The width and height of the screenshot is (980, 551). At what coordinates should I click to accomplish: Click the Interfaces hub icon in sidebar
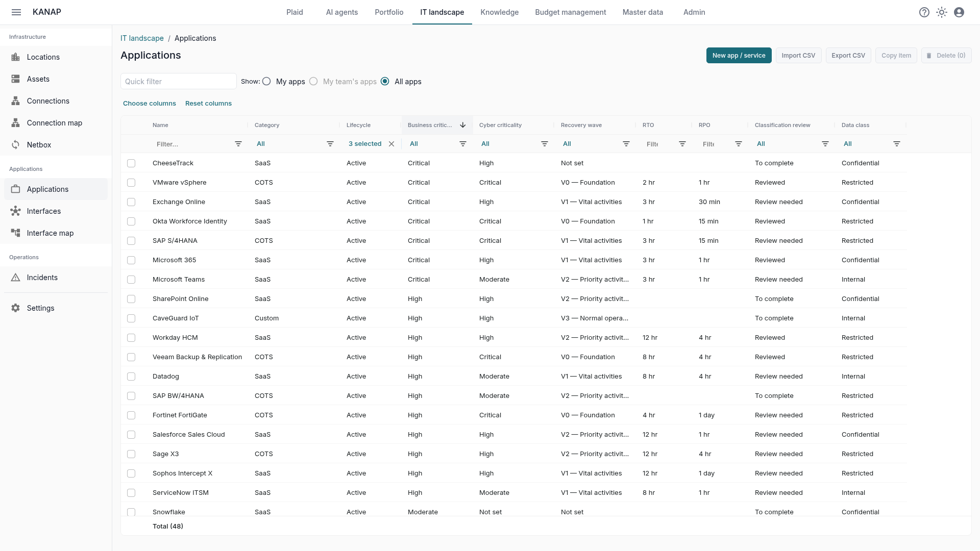tap(16, 211)
